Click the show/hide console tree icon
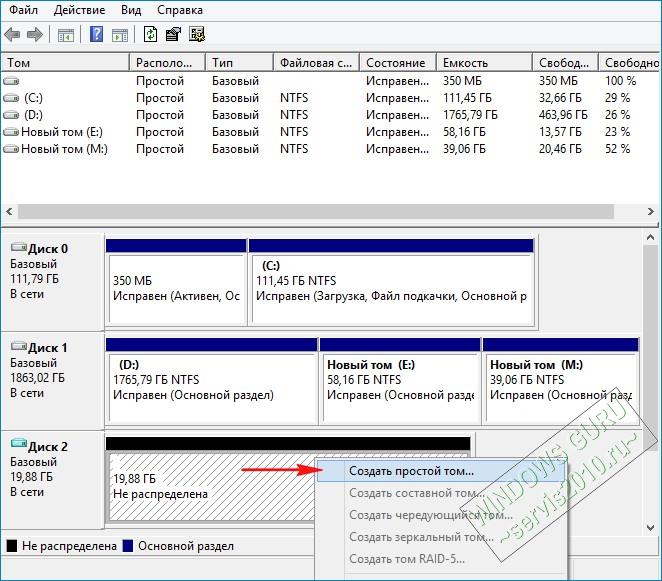Viewport: 662px width, 581px height. (x=65, y=35)
